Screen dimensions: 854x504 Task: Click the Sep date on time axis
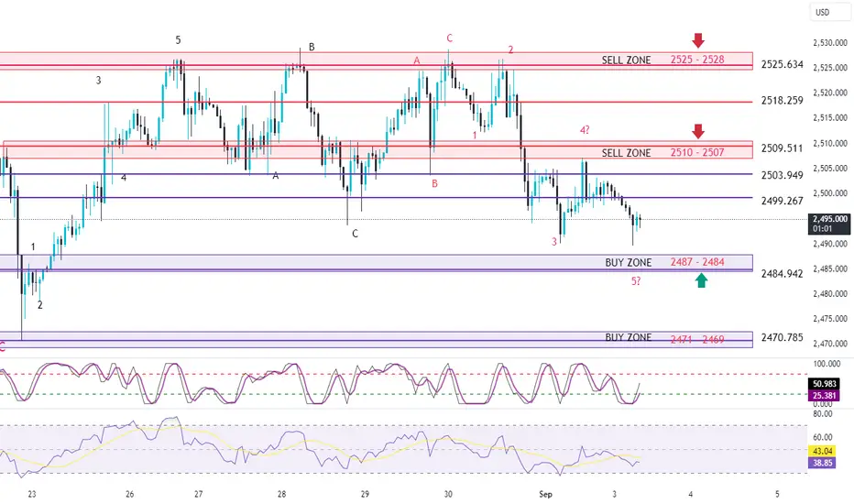click(545, 494)
